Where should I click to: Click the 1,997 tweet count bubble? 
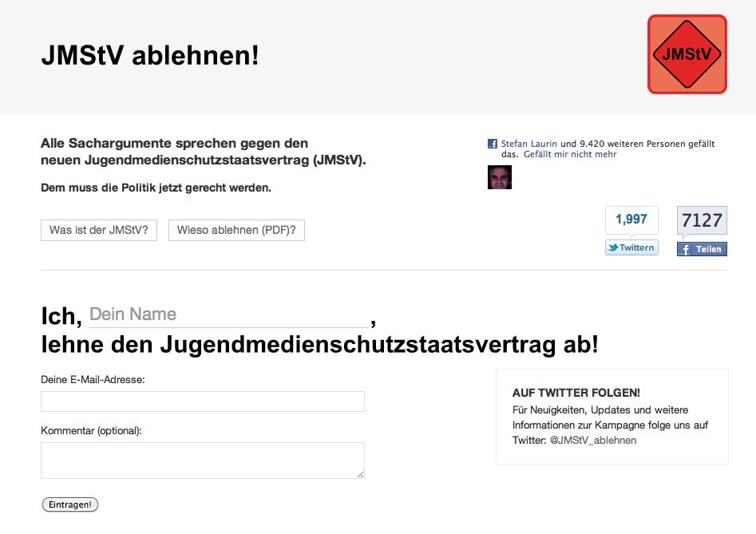631,220
